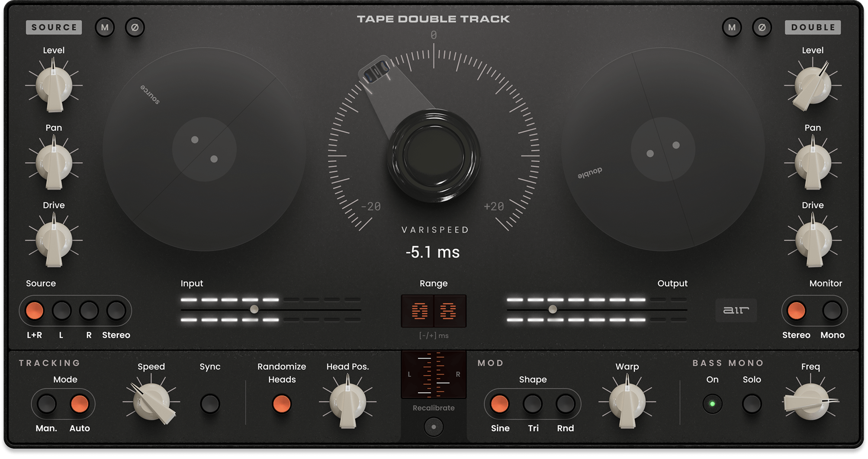Click the Varispeed center knob

pyautogui.click(x=434, y=155)
